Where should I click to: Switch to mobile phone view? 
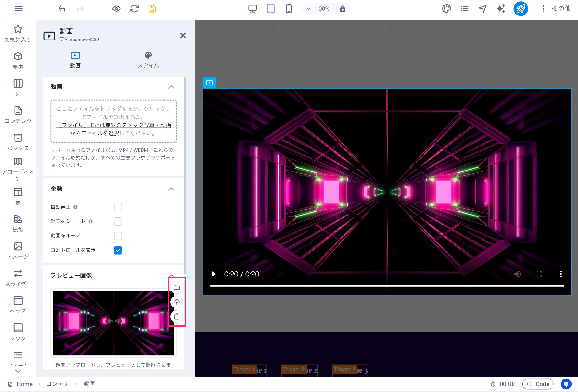tap(289, 9)
